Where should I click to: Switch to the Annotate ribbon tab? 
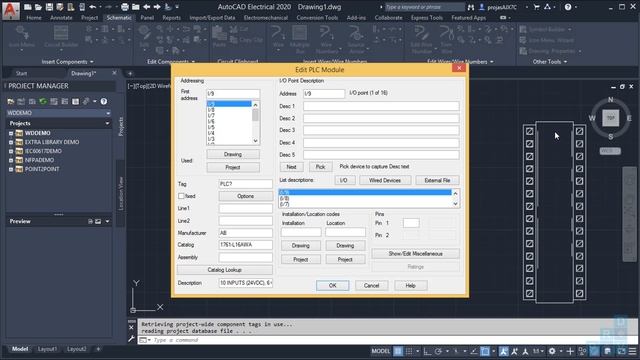coord(61,18)
